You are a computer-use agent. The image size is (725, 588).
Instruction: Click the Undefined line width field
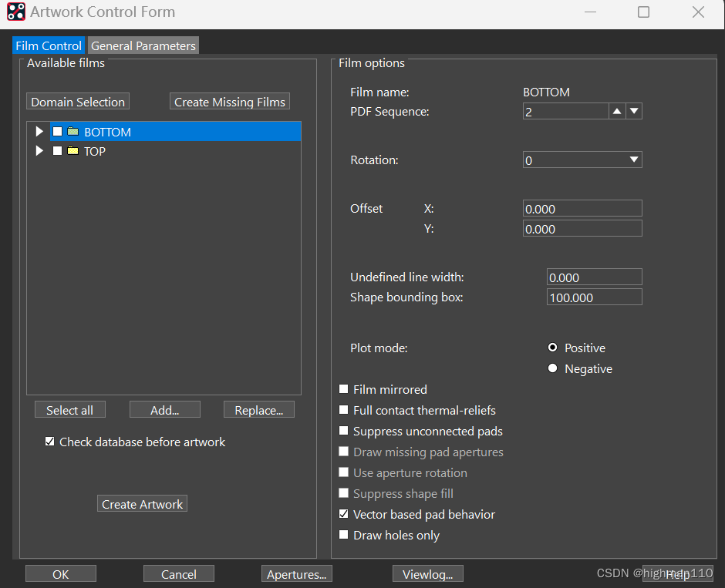coord(594,277)
